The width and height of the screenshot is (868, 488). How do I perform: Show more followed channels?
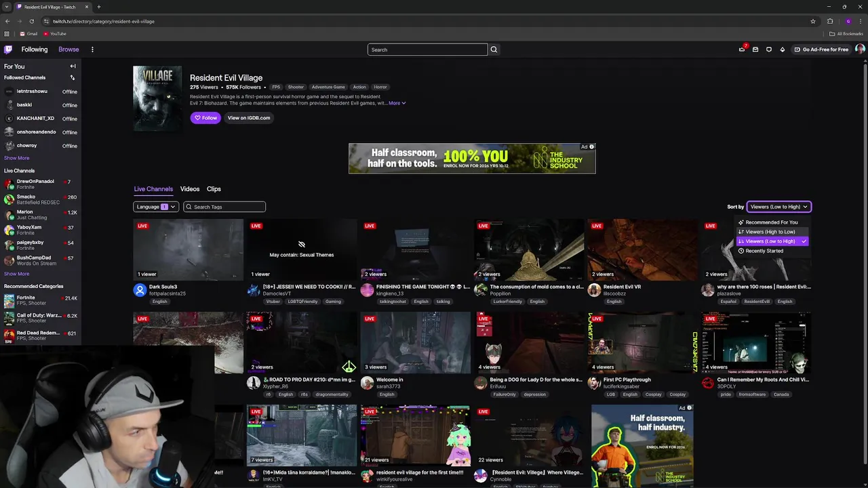[x=16, y=158]
